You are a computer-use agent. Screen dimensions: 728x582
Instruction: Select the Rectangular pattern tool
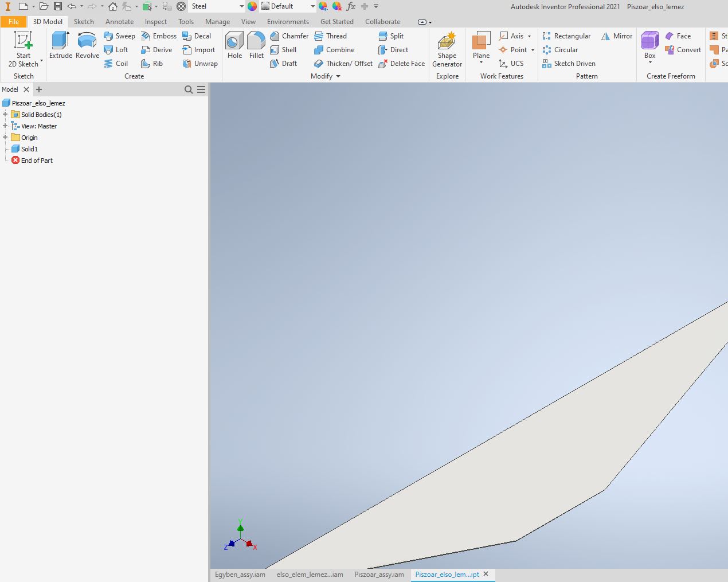[566, 36]
